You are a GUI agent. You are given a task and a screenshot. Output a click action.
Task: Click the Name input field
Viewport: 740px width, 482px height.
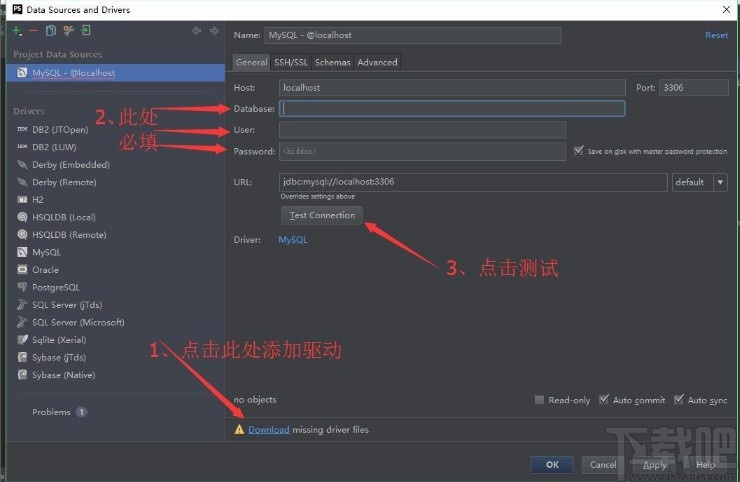[x=413, y=35]
